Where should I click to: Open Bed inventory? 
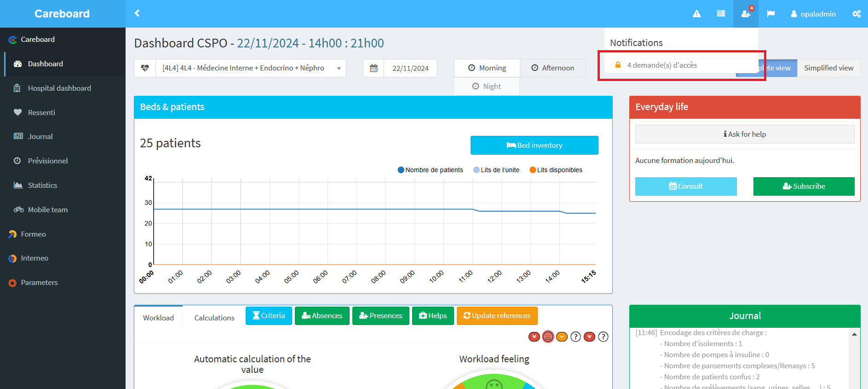click(534, 145)
